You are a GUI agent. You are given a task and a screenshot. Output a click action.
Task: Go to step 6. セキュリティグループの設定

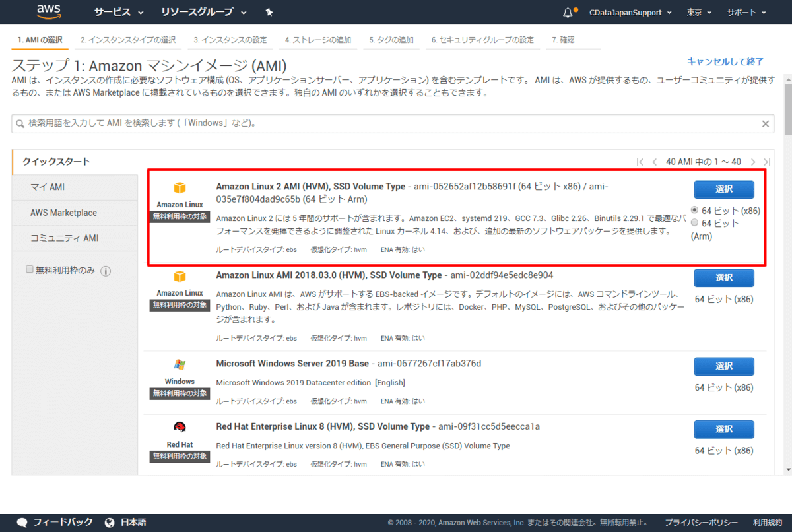[482, 40]
